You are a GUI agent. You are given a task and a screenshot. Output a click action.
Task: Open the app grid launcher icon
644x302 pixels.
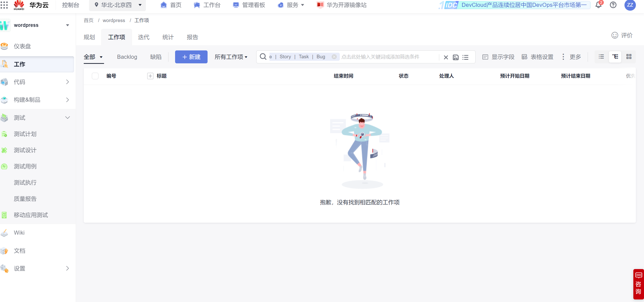click(4, 5)
